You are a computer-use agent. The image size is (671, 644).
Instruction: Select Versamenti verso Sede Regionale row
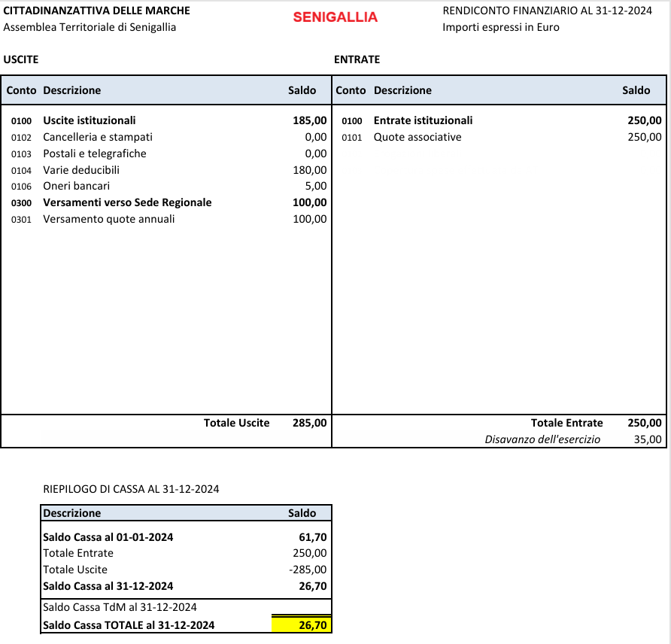(126, 202)
